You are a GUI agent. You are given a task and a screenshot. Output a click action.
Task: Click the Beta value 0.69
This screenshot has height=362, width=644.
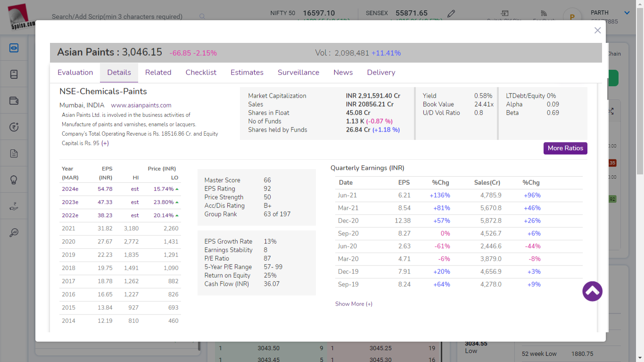553,113
